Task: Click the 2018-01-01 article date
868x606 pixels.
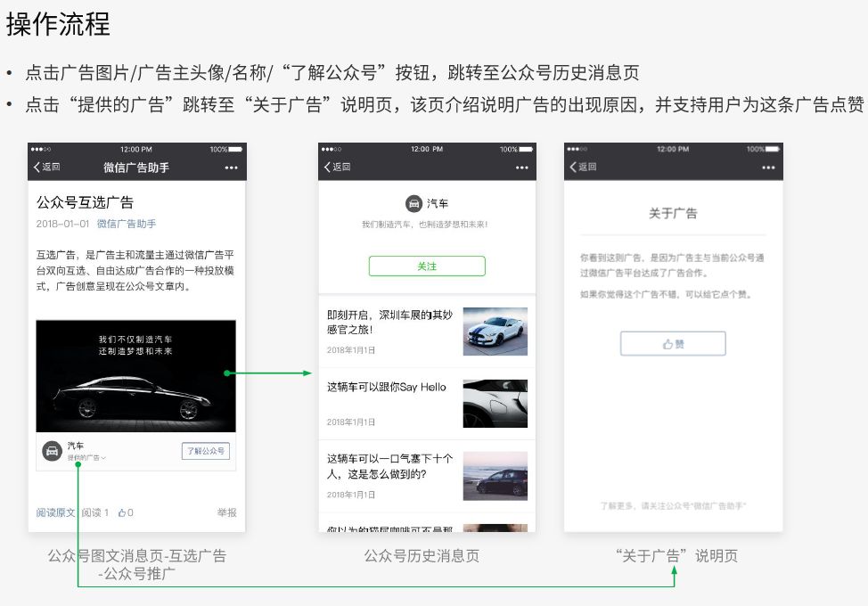Action: (x=62, y=224)
